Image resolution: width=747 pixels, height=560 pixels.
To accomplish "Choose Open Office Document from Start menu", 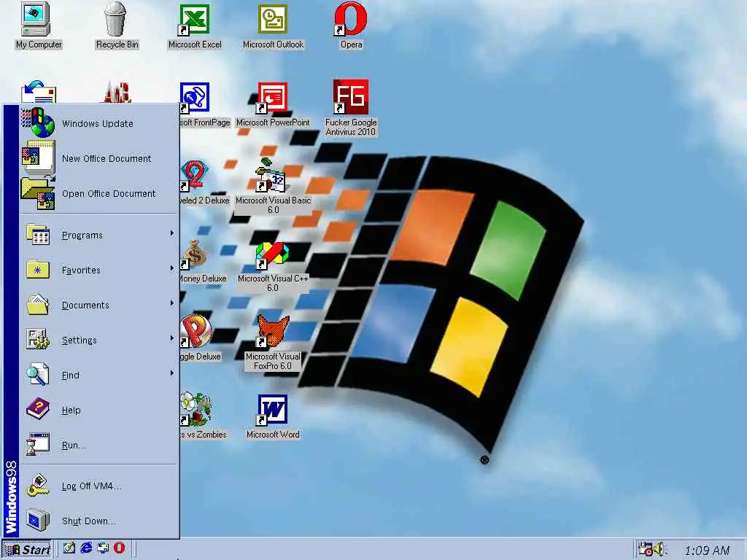I will point(99,193).
